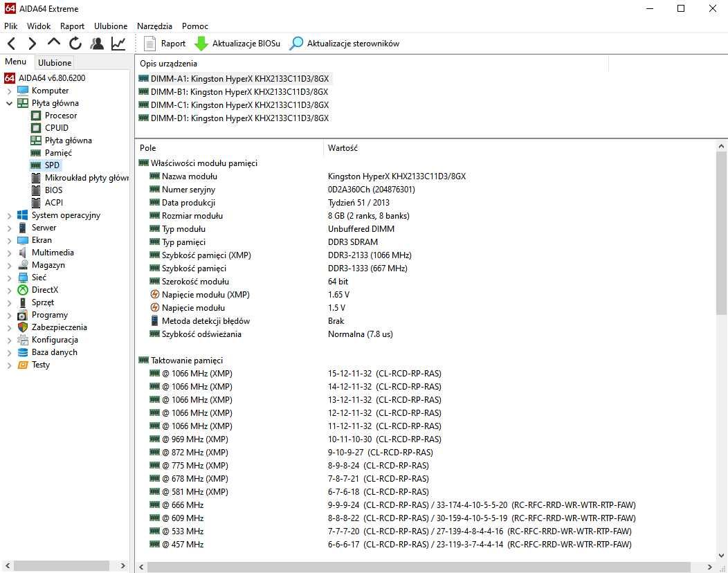
Task: Expand the Sieć branch
Action: [x=9, y=278]
